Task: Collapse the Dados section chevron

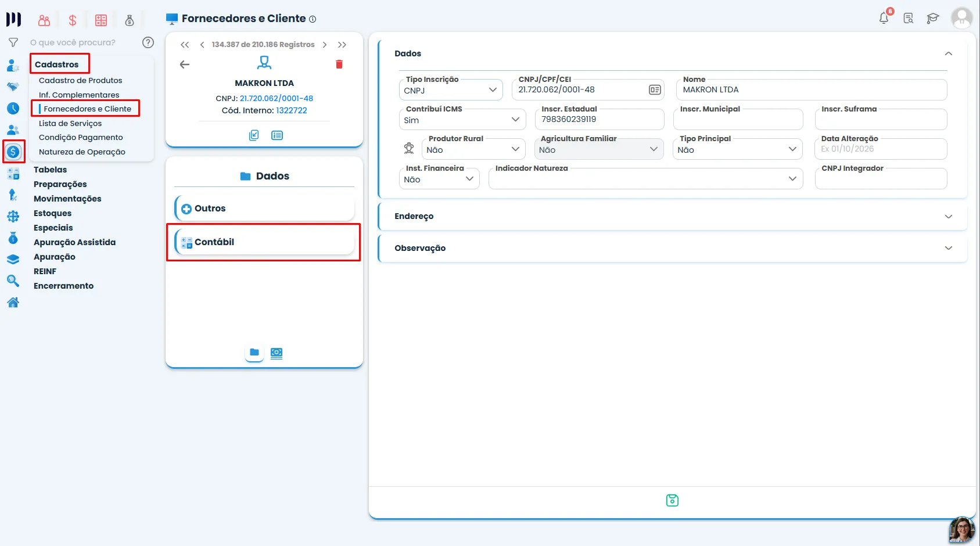Action: coord(949,53)
